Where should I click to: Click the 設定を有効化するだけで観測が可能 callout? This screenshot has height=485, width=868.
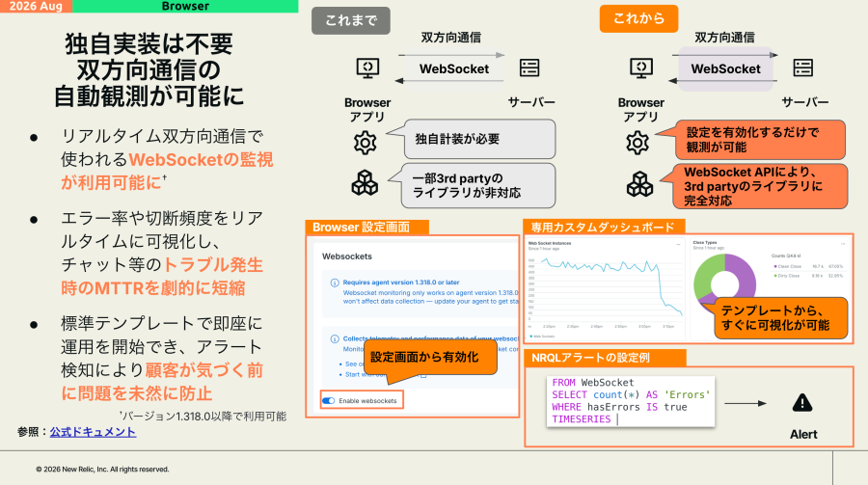click(x=760, y=140)
